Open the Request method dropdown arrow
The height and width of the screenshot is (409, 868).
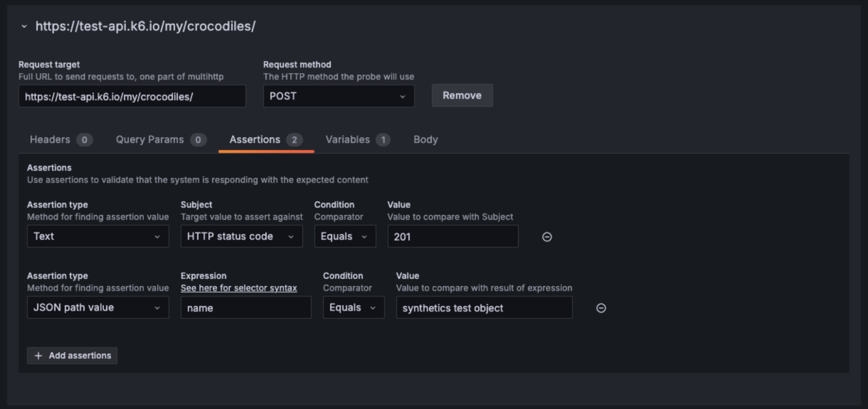(403, 96)
